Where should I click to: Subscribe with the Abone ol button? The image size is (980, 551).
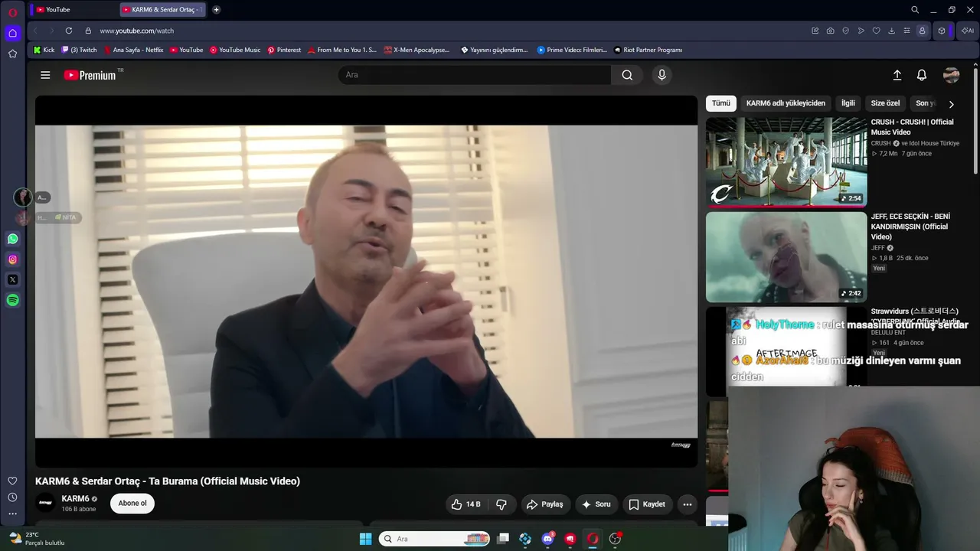(x=132, y=504)
